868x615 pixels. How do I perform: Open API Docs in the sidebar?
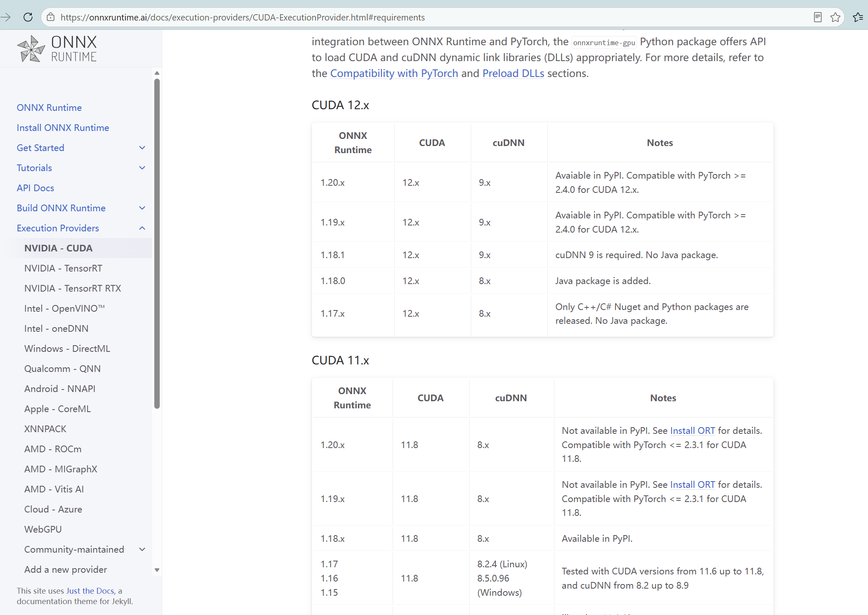pos(36,188)
